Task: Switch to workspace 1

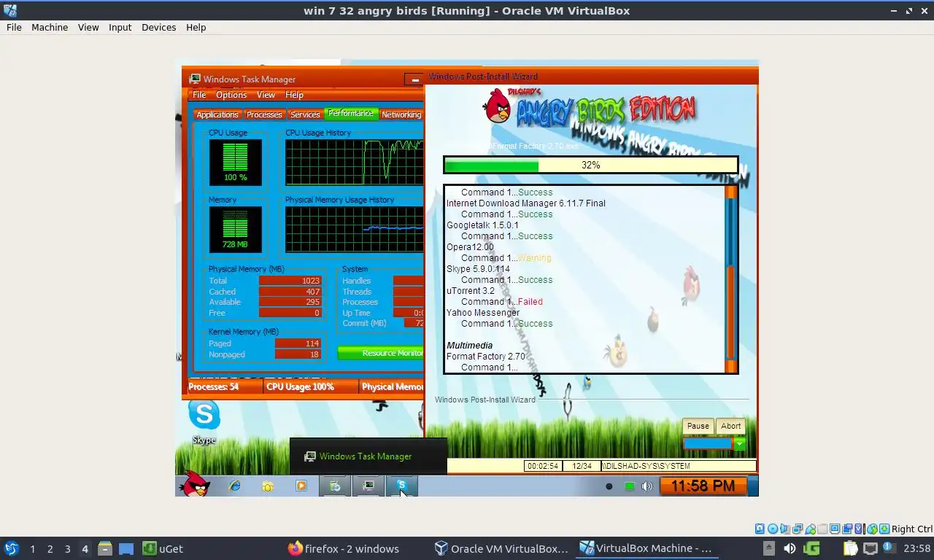Action: 32,548
